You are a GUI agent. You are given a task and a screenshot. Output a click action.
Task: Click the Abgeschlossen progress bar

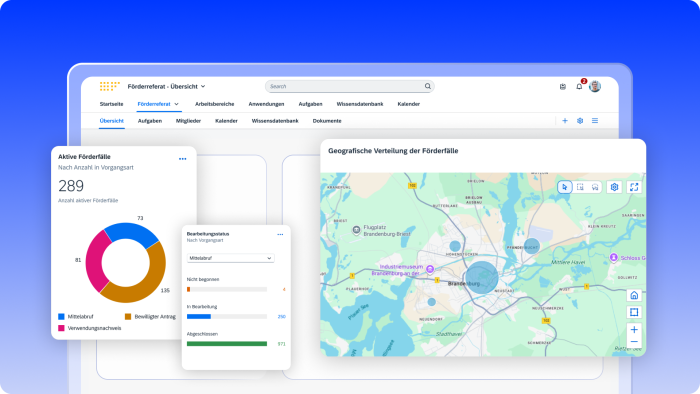(227, 344)
